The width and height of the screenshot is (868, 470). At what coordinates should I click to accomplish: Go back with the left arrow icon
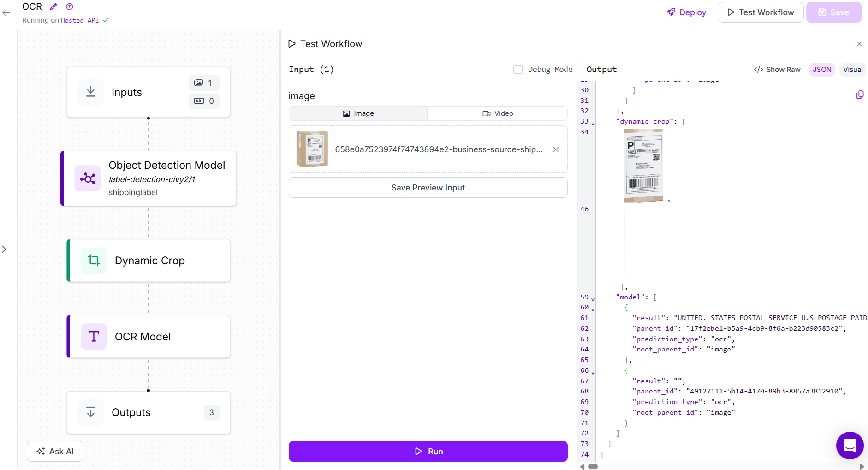[x=6, y=13]
